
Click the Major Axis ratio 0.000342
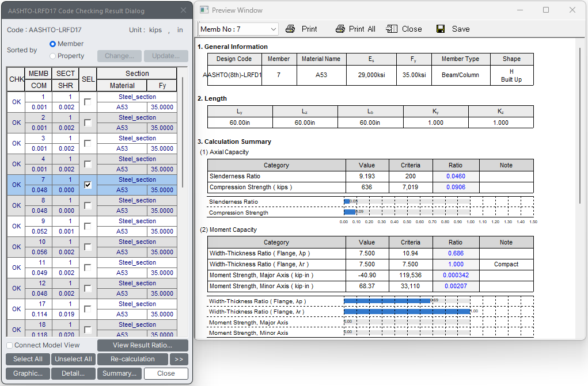pos(456,275)
